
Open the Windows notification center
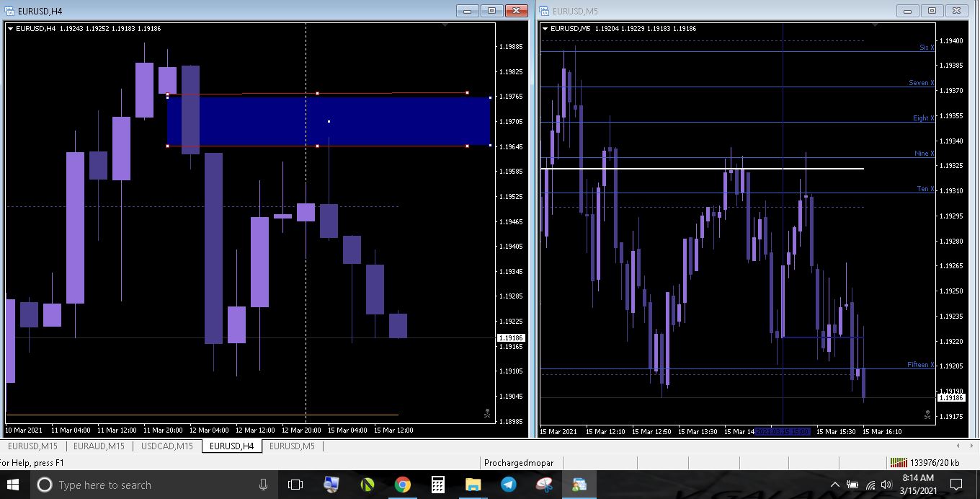point(956,485)
